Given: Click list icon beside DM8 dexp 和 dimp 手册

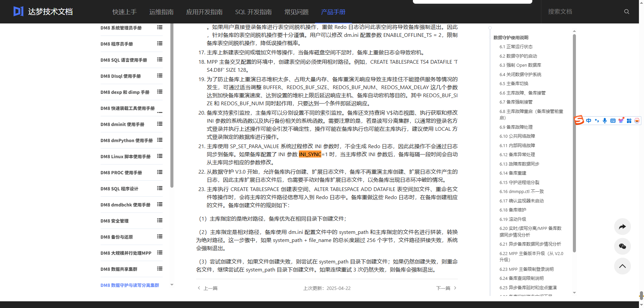Looking at the screenshot, I should (x=160, y=92).
